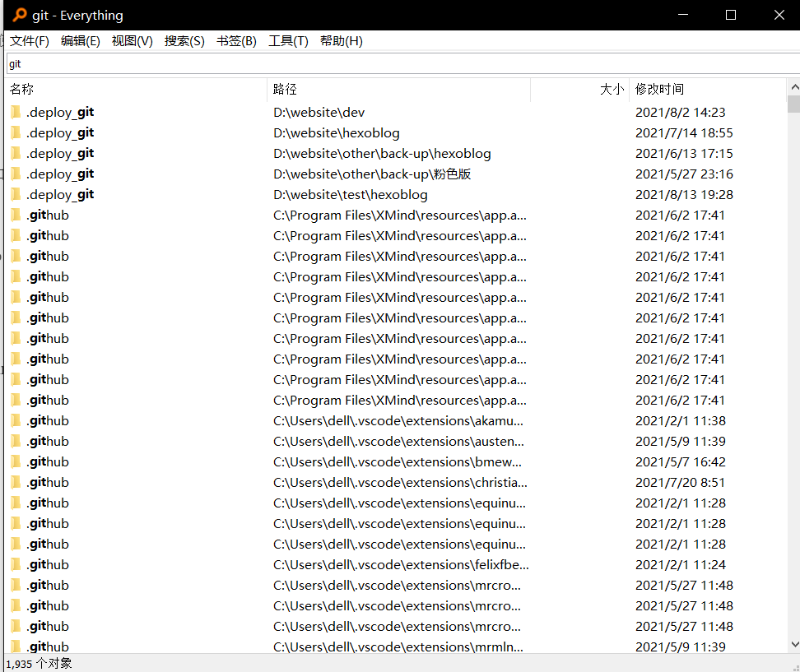Open the 书签(B) menu
The height and width of the screenshot is (672, 800).
point(236,41)
